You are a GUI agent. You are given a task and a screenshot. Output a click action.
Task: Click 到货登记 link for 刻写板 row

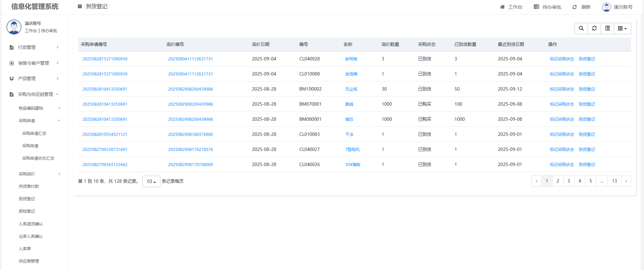587,59
